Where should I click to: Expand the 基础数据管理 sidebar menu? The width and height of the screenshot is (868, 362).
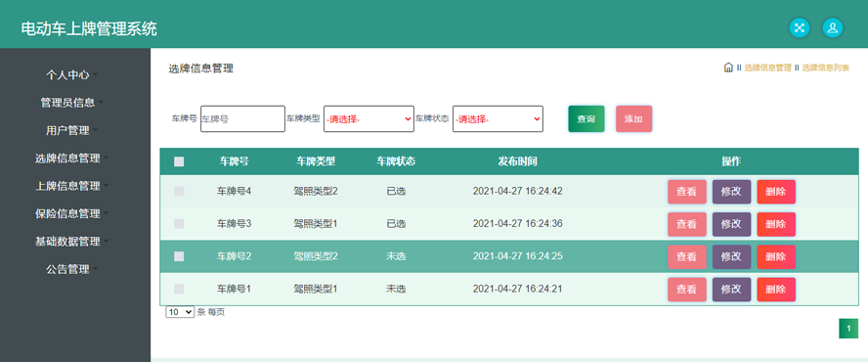[72, 242]
